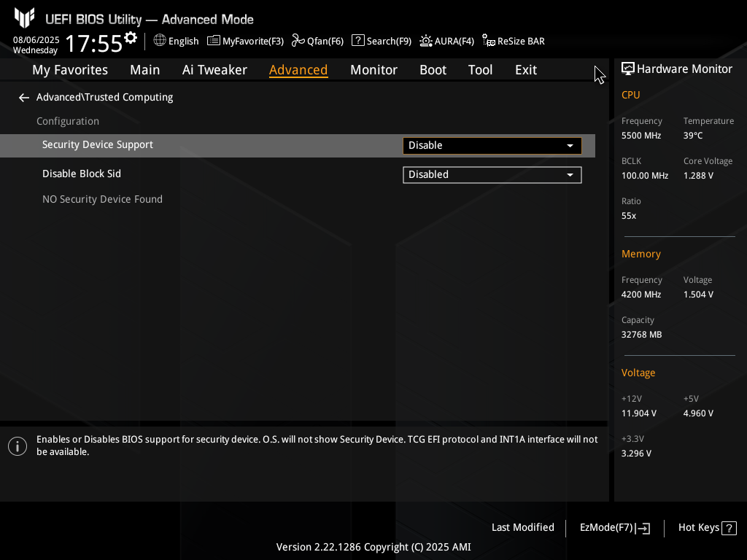Click the back arrow beside Advanced\Trusted Computing

click(24, 98)
